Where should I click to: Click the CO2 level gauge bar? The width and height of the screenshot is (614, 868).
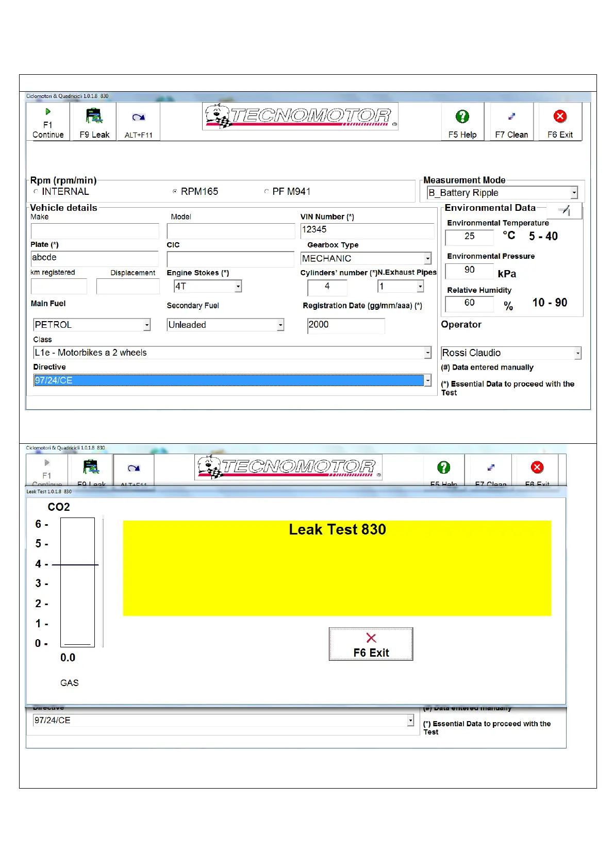pos(77,582)
